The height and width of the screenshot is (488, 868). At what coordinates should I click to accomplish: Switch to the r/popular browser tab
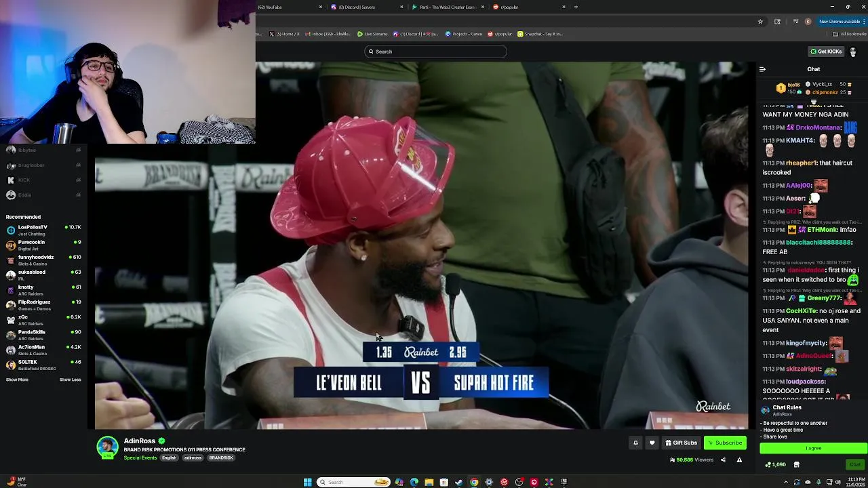tap(529, 7)
